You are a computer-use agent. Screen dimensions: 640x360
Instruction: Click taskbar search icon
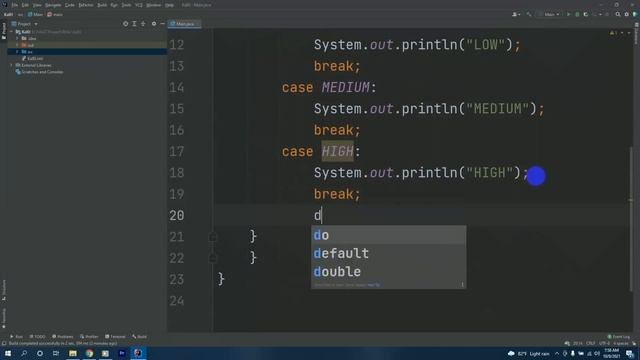click(24, 353)
